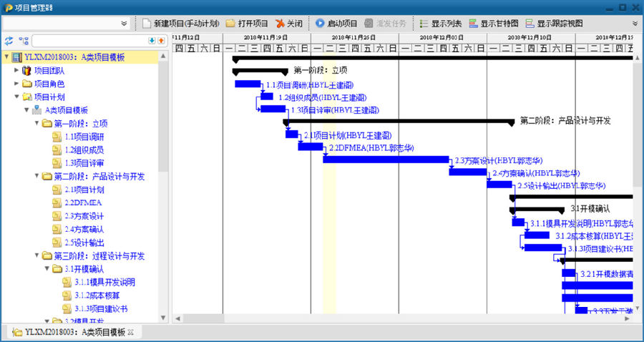This screenshot has width=644, height=342.
Task: Click tree panel scroll down arrow
Action: point(163,318)
